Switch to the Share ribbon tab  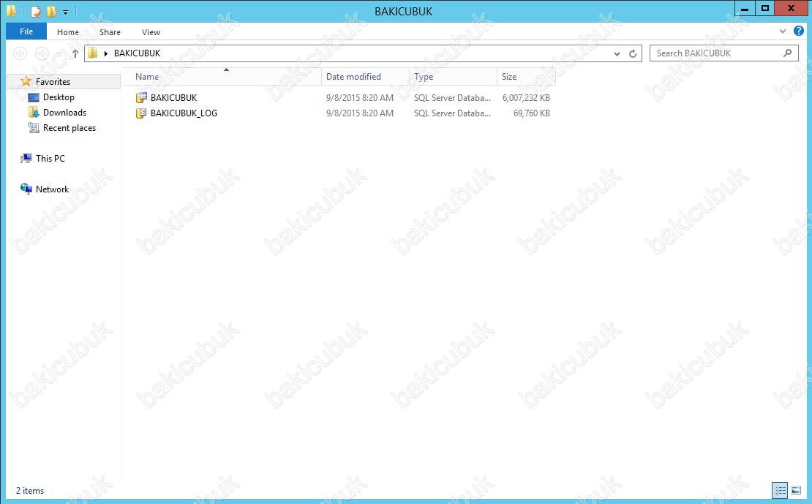(110, 32)
